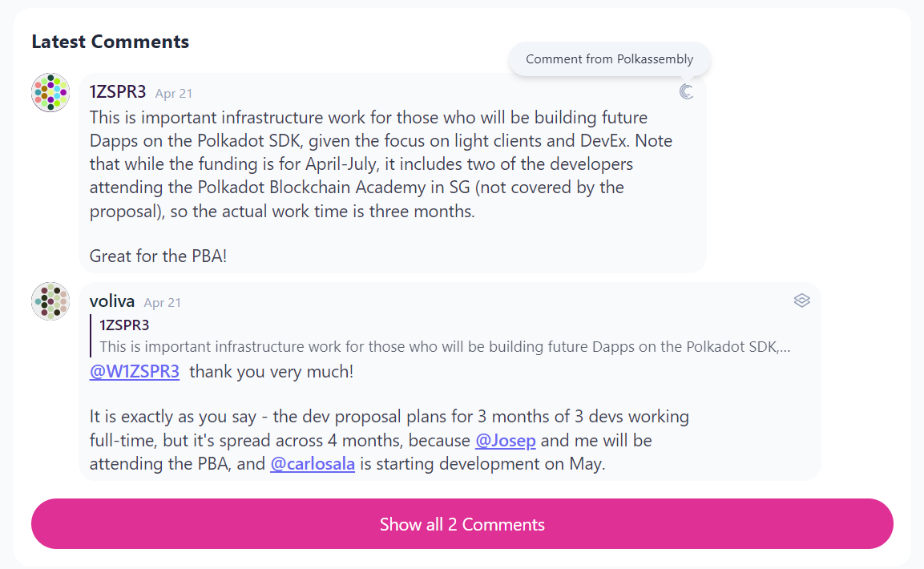Open 1ZSPR3's colorful identicon avatar
This screenshot has width=924, height=569.
coord(50,92)
